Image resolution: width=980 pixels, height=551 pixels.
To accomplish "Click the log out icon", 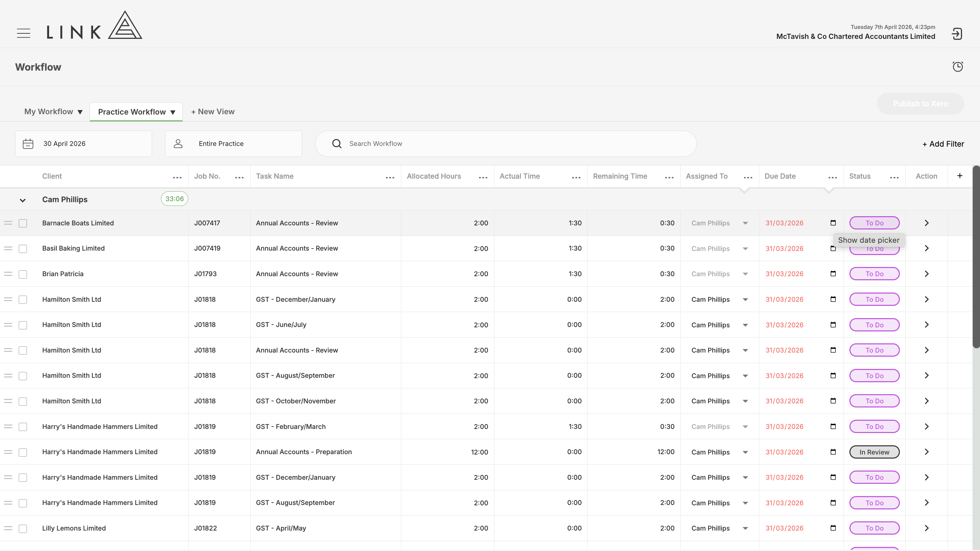I will pos(957,34).
